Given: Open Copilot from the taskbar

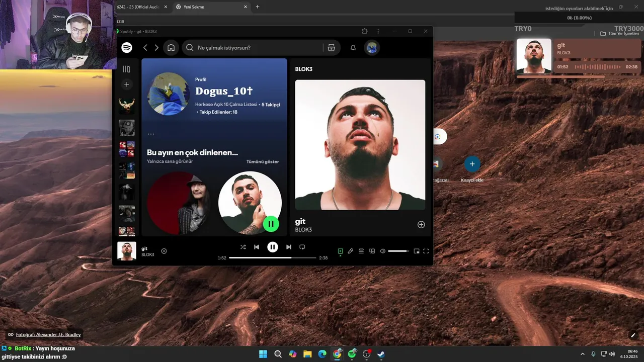Looking at the screenshot, I should pos(293,354).
